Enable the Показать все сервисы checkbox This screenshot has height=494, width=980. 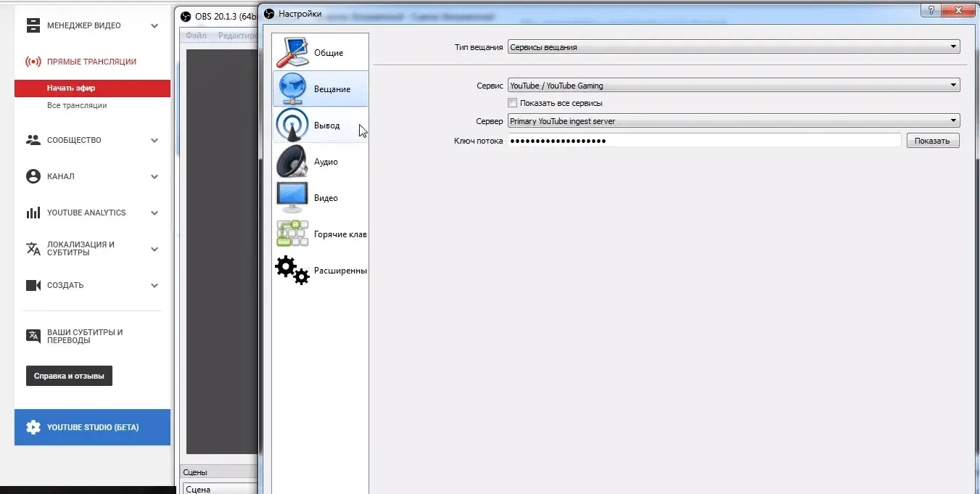pyautogui.click(x=513, y=104)
